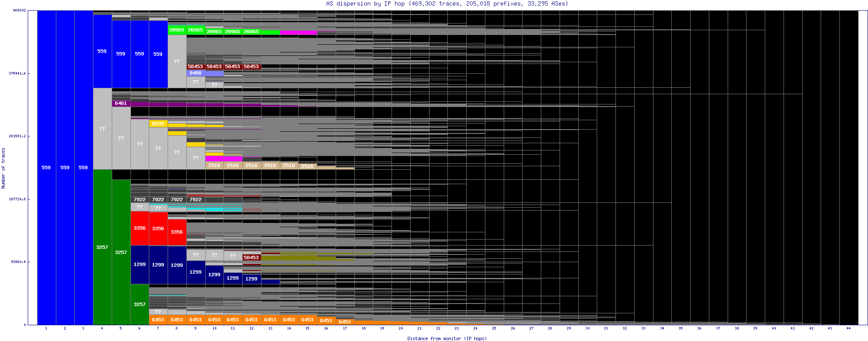This screenshot has width=868, height=341.
Task: Select the blue 559 block at hop 2
Action: tap(65, 168)
